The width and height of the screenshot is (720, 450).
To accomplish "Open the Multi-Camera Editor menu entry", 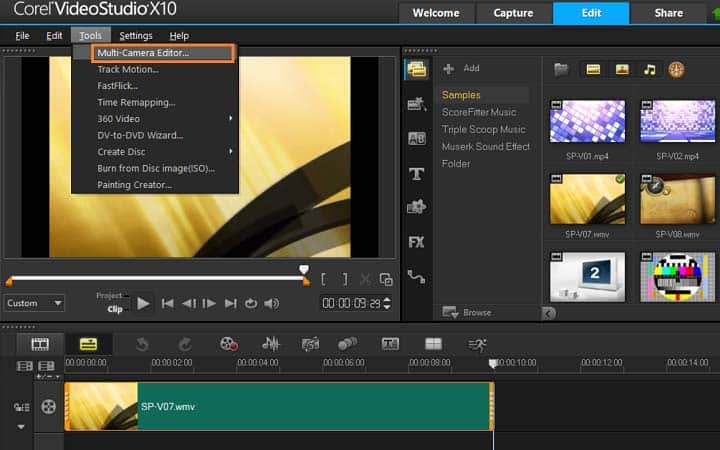I will click(x=163, y=53).
